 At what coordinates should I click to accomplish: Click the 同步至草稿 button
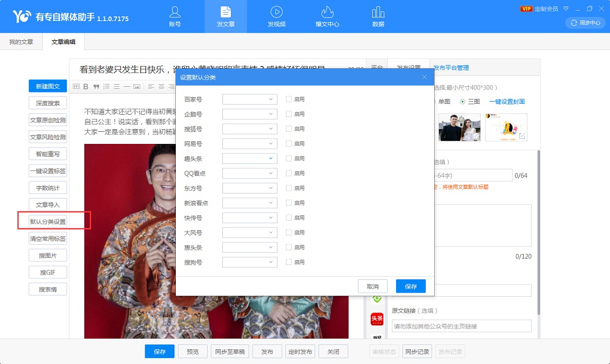(230, 351)
